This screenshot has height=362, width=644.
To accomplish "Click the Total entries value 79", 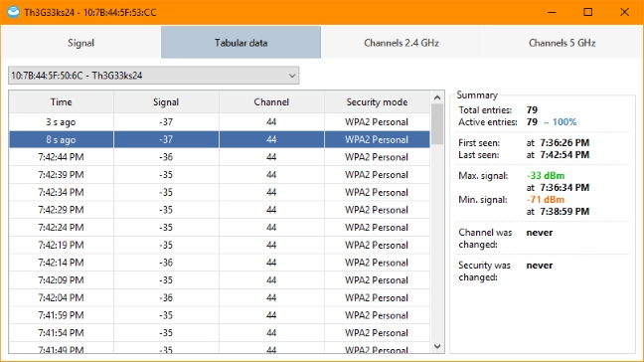I will (532, 110).
